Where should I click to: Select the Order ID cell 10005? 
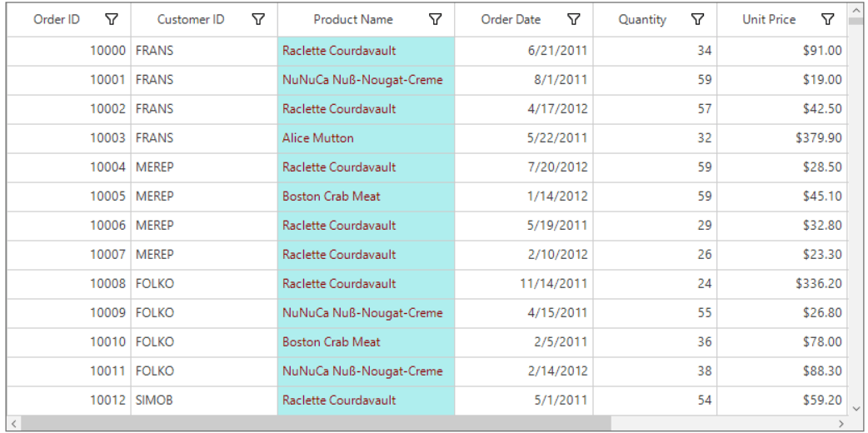click(68, 197)
